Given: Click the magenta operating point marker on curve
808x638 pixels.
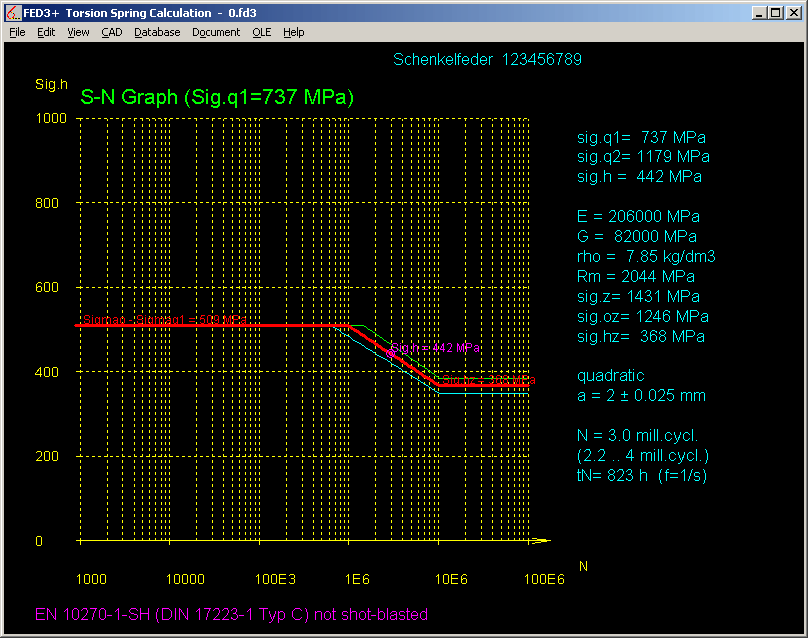Looking at the screenshot, I should tap(391, 354).
